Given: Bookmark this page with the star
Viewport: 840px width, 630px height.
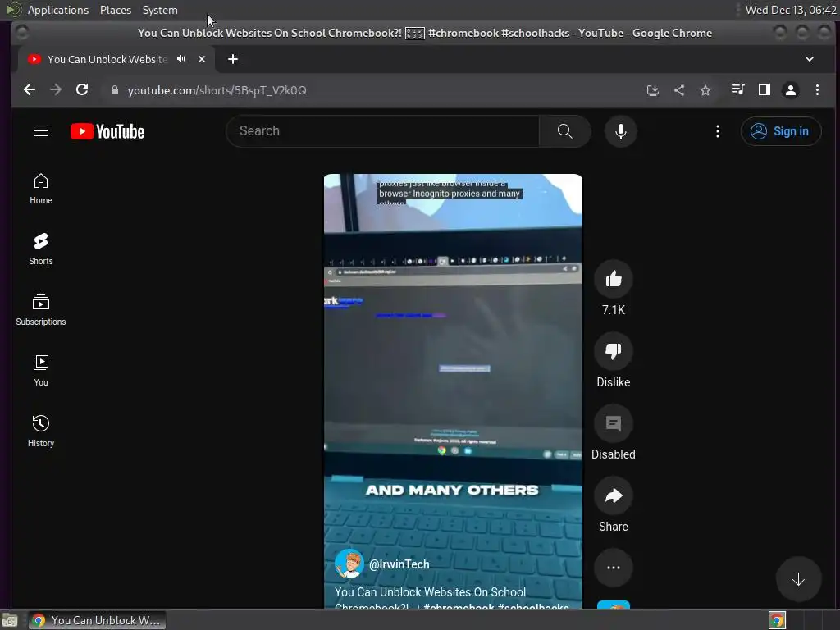Looking at the screenshot, I should tap(705, 90).
